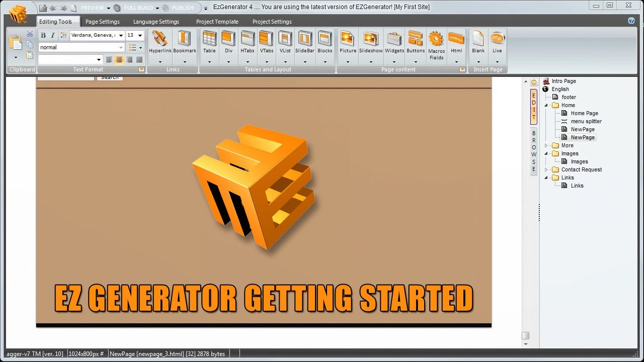Click the FULL BUILD button

click(139, 8)
